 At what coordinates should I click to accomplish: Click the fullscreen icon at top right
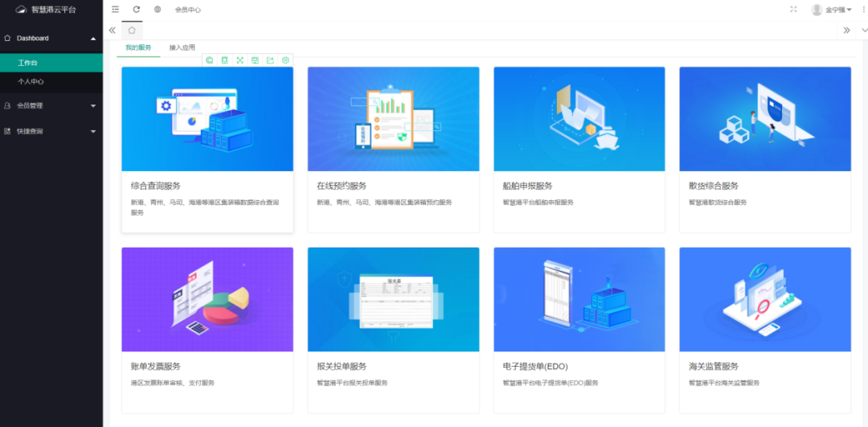793,10
